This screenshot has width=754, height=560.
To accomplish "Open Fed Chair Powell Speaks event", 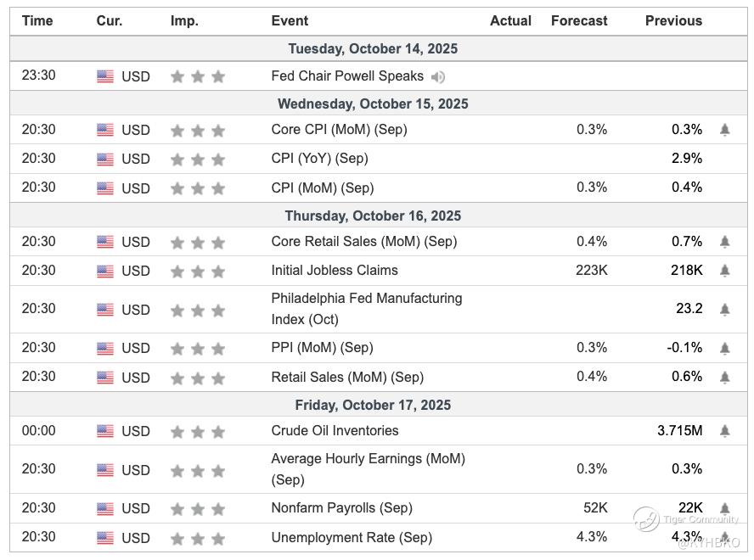I will click(x=347, y=76).
